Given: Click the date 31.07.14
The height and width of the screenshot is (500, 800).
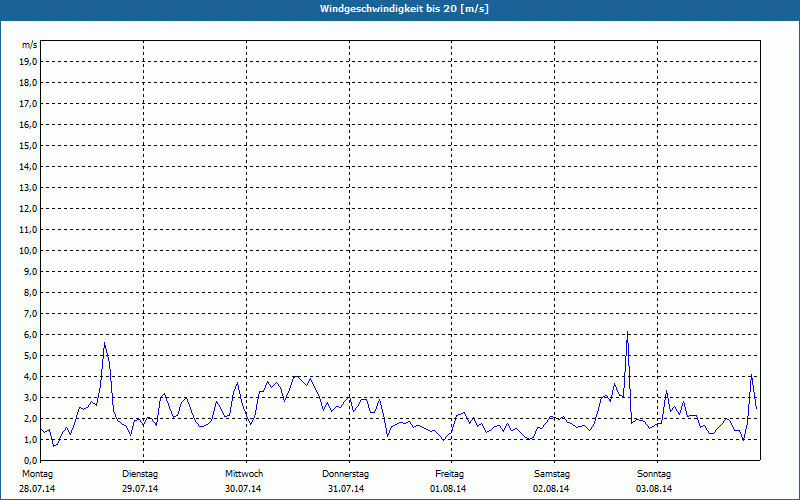Looking at the screenshot, I should 346,489.
